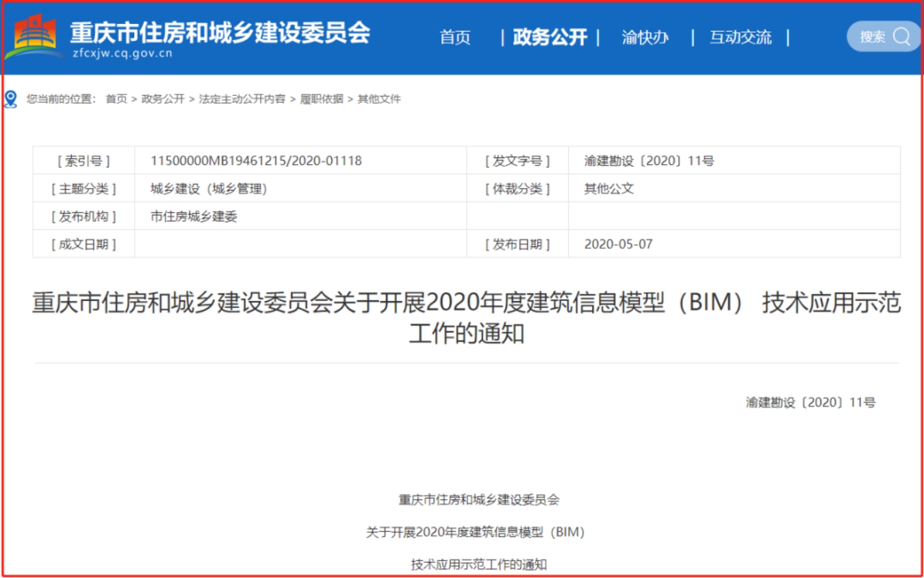Image resolution: width=924 pixels, height=578 pixels.
Task: Open the 首页 navigation menu item
Action: pyautogui.click(x=455, y=37)
